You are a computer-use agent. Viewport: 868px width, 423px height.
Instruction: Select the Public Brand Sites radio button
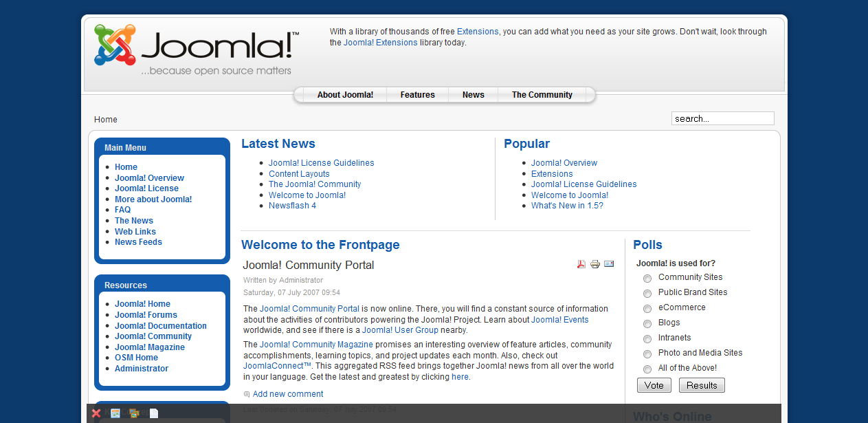(647, 294)
